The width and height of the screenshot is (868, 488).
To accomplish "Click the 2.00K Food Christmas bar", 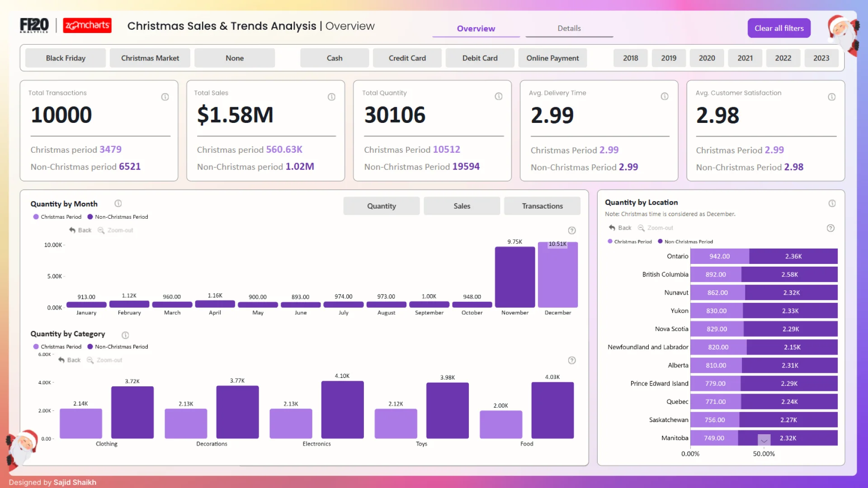I will tap(501, 425).
